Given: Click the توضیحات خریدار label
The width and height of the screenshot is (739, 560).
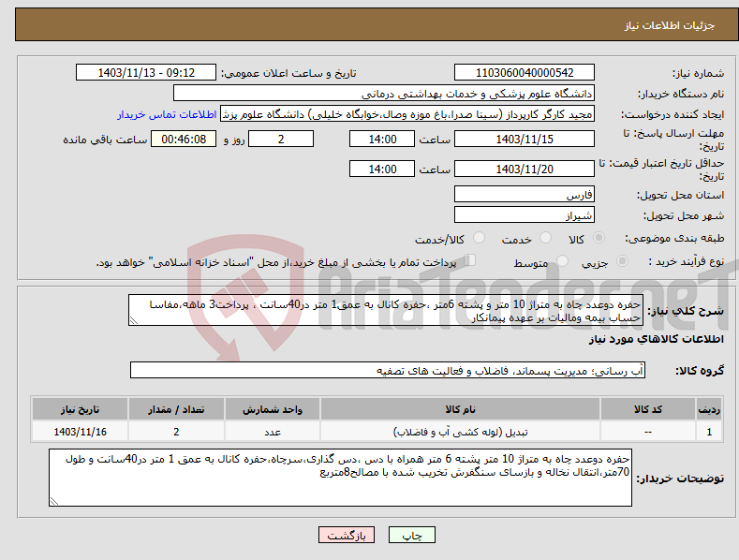Looking at the screenshot, I should [680, 479].
